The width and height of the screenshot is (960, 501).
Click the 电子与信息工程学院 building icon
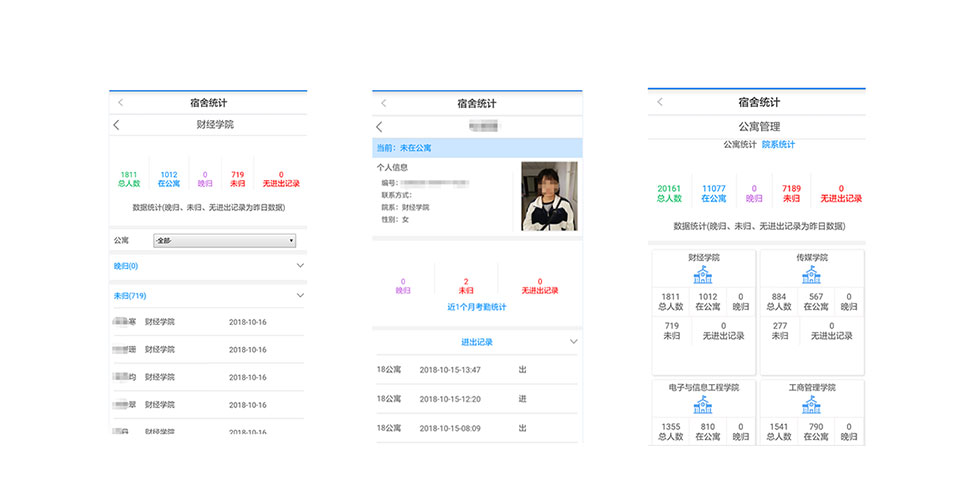coord(703,404)
